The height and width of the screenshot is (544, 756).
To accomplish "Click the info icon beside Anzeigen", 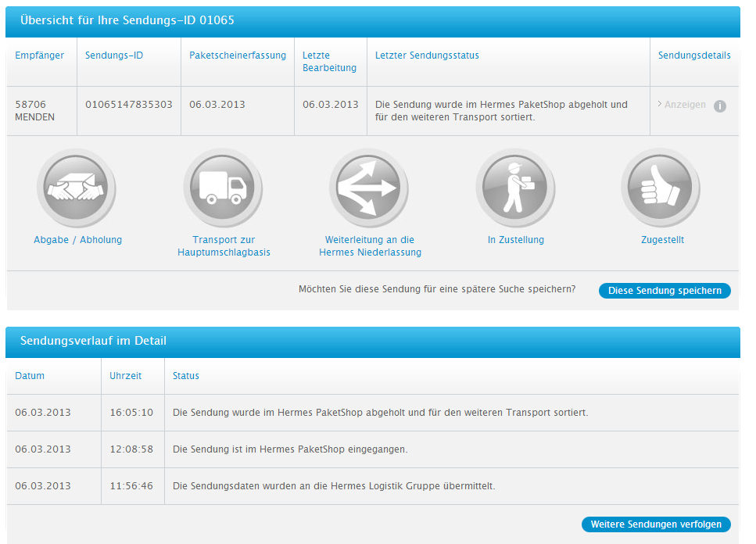I will [x=720, y=106].
